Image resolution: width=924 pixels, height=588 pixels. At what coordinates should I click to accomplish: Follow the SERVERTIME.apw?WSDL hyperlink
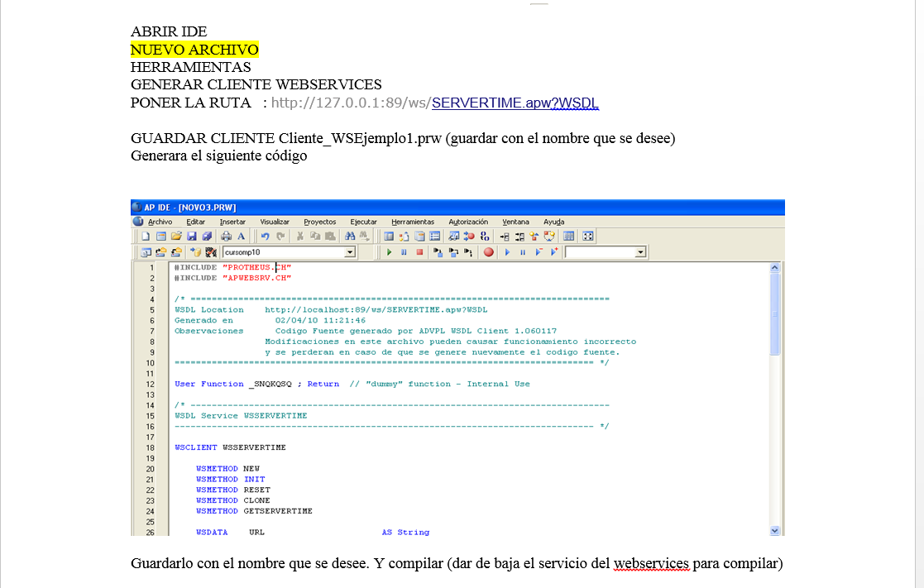pyautogui.click(x=515, y=103)
